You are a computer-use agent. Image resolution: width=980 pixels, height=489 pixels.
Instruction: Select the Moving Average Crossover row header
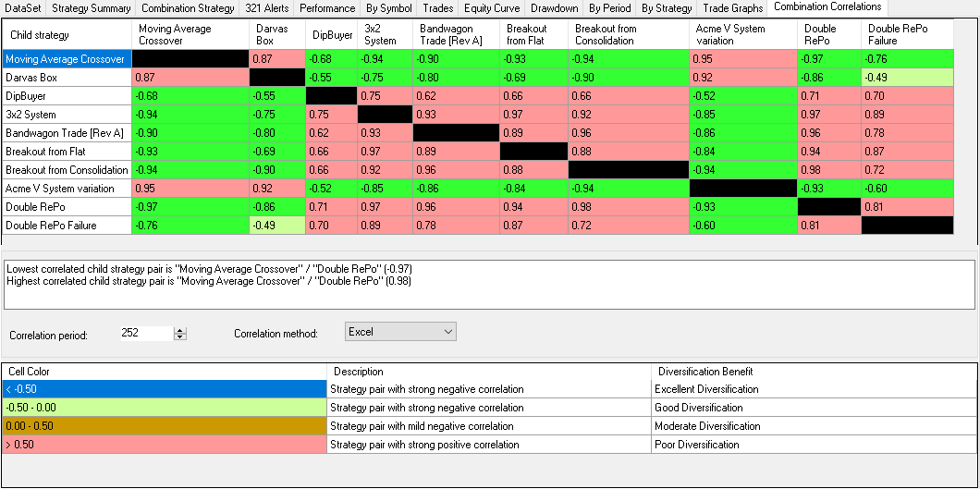(66, 59)
